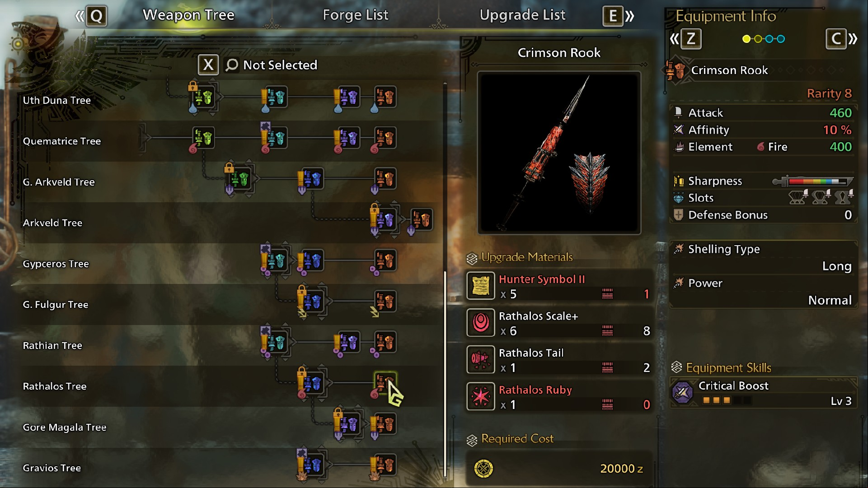This screenshot has width=868, height=488.
Task: Choose the locked green G. Arkveld node
Action: pos(240,179)
